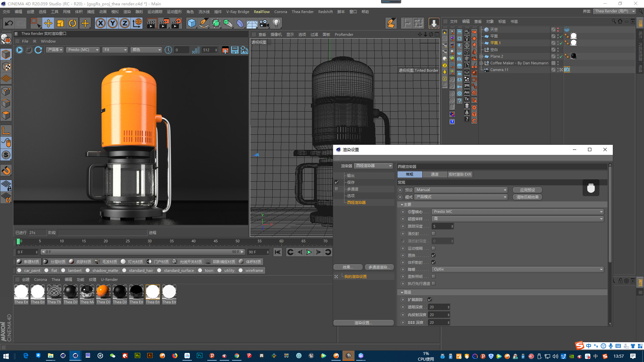Open the Thea Render menu

pos(303,12)
